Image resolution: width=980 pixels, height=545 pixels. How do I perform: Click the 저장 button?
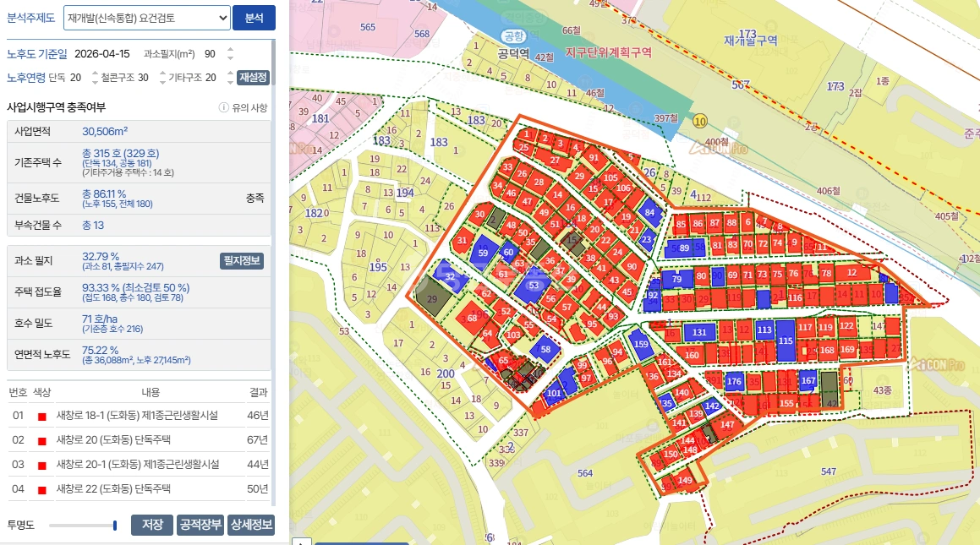152,525
